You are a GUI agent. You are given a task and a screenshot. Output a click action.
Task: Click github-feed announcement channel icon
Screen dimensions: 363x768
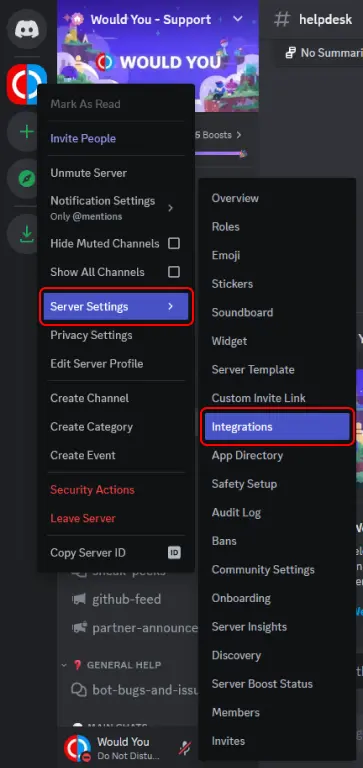point(78,599)
